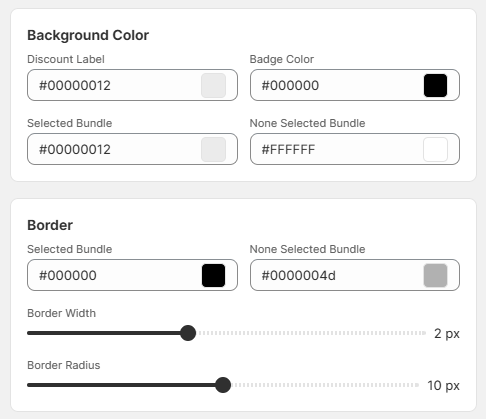Open Background Selected Bundle color swatch

coord(214,149)
